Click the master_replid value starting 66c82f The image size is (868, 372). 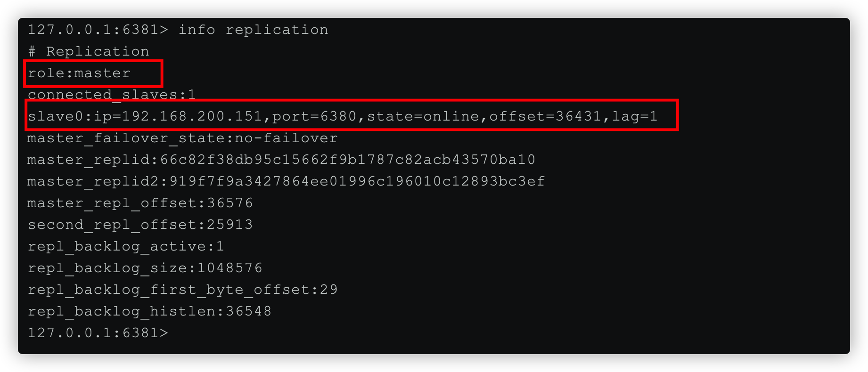pyautogui.click(x=347, y=160)
